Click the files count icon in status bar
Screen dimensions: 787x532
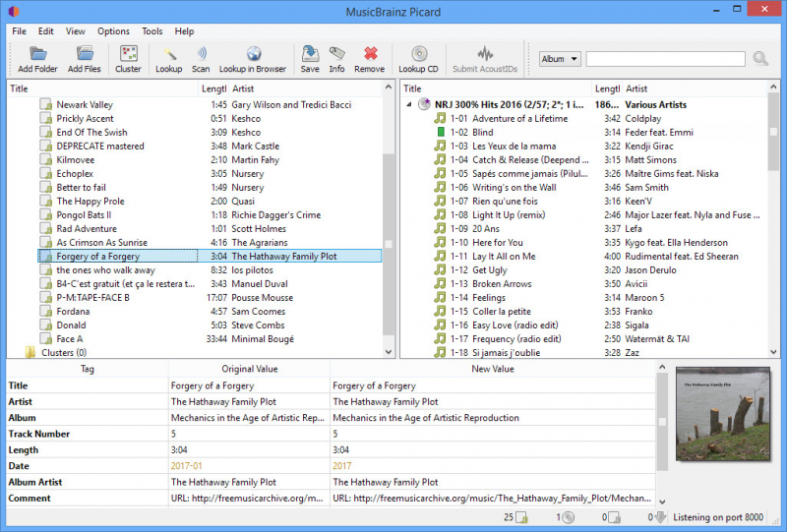(x=522, y=517)
